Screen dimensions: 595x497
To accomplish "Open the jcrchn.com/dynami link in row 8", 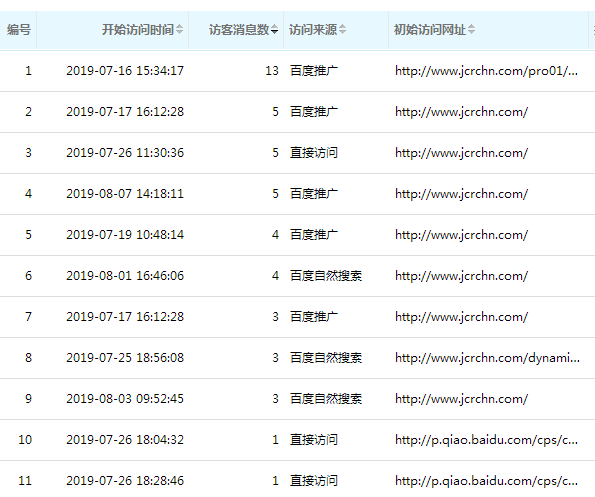I will click(487, 357).
